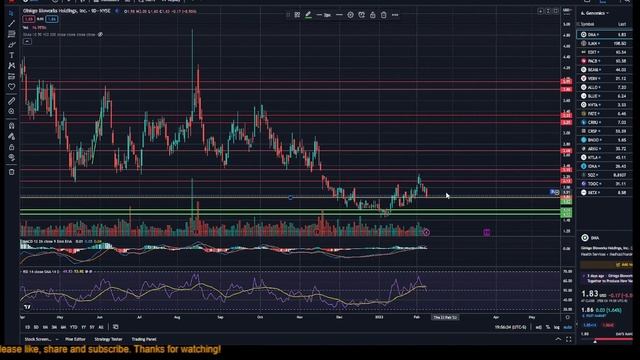Toggle Lock All Drawing Tools
Screen dimensions: 640x360
click(11, 147)
